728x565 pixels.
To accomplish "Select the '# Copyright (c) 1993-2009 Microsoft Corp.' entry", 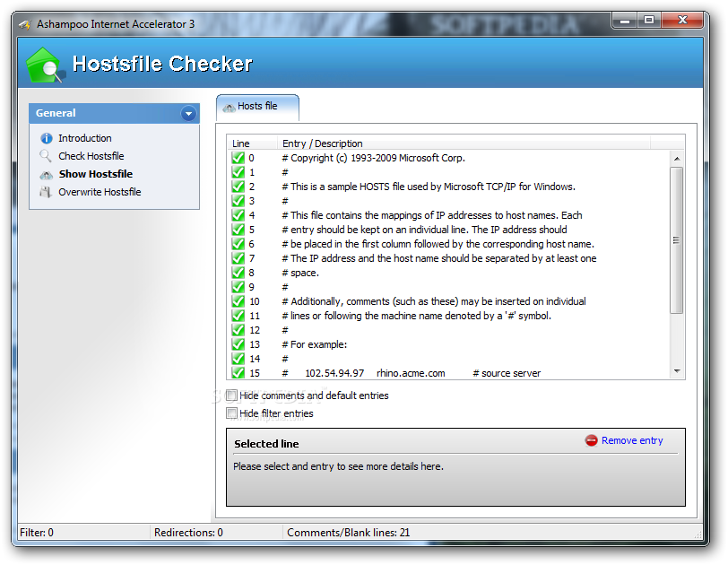I will click(373, 158).
